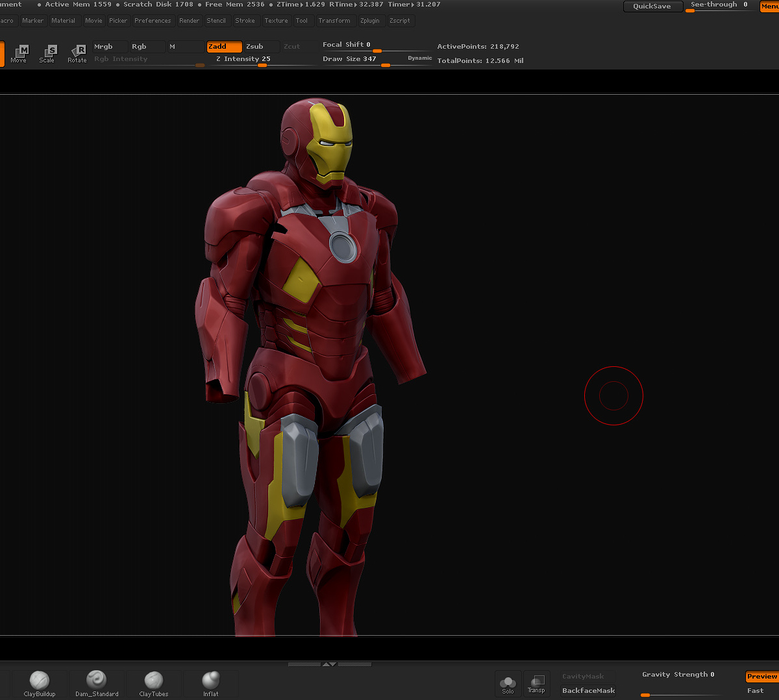
Task: Pick the ClayBuildup brush
Action: coord(40,684)
